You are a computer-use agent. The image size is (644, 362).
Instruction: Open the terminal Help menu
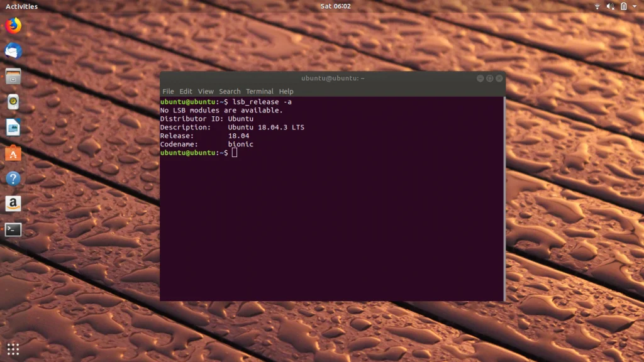coord(286,91)
